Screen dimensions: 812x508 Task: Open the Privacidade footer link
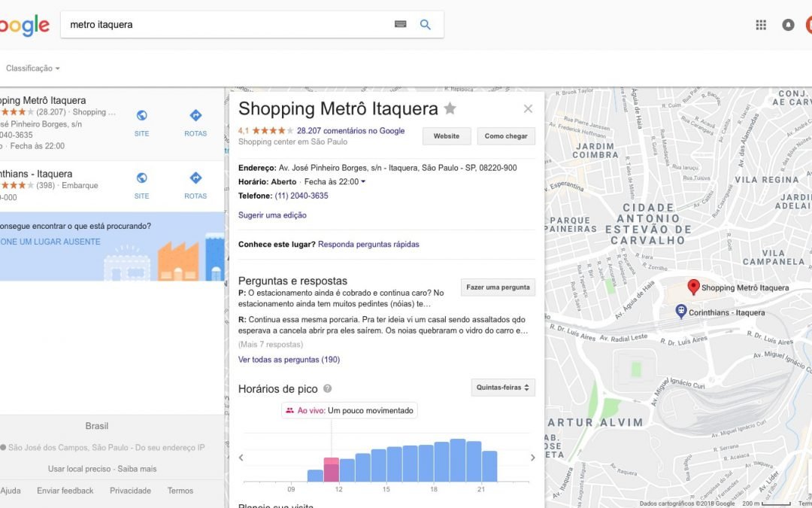(x=131, y=491)
